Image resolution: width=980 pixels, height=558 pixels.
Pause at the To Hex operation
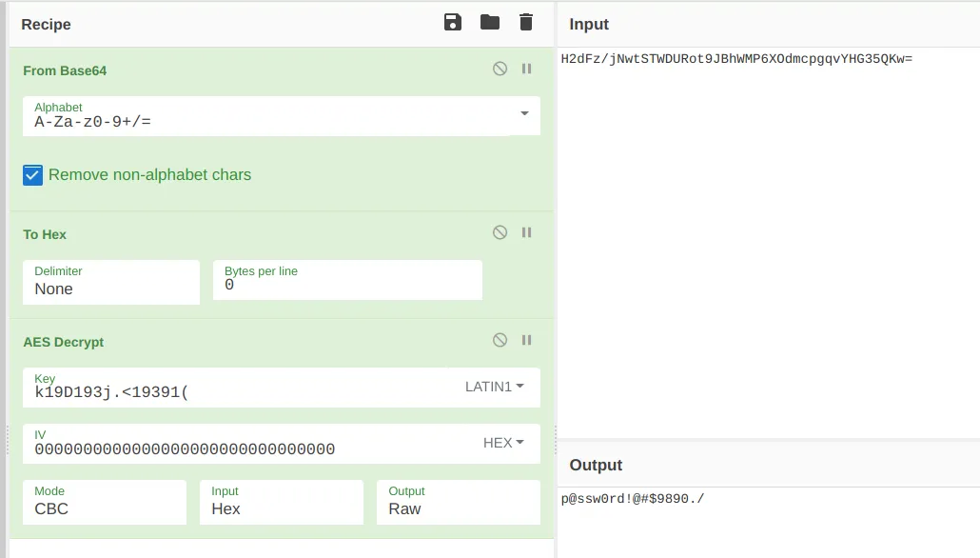[527, 232]
